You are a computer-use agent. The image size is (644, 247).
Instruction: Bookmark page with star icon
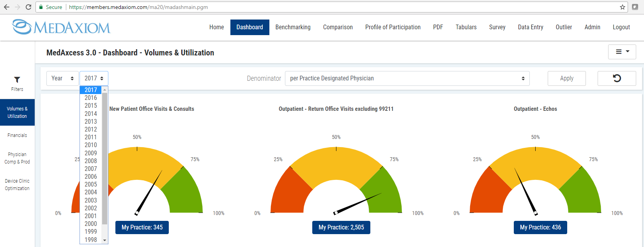point(622,7)
